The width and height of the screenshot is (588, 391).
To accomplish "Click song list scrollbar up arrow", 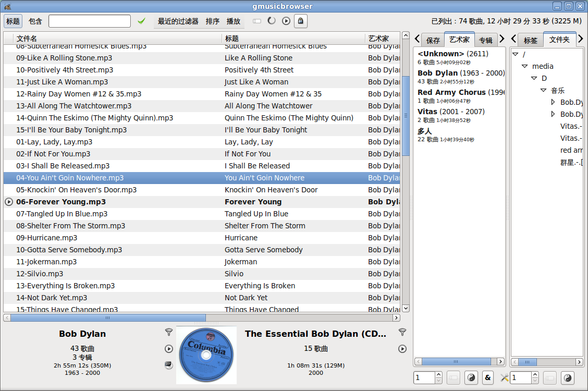I will click(406, 35).
